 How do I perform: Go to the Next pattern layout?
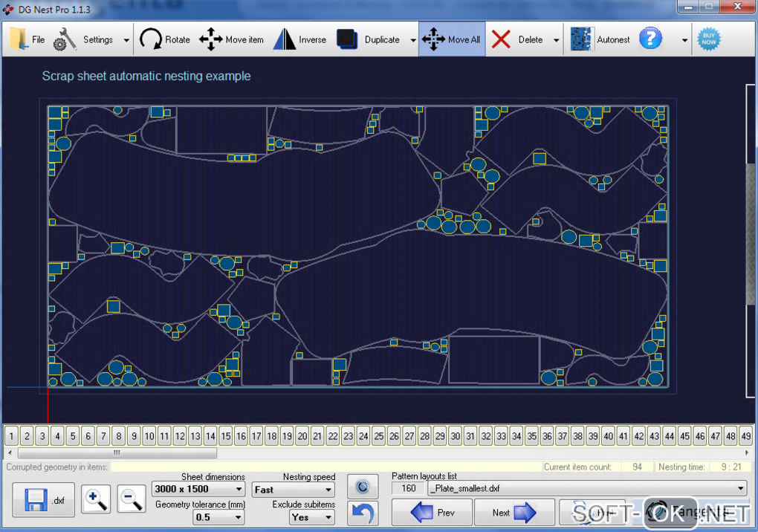coord(514,513)
